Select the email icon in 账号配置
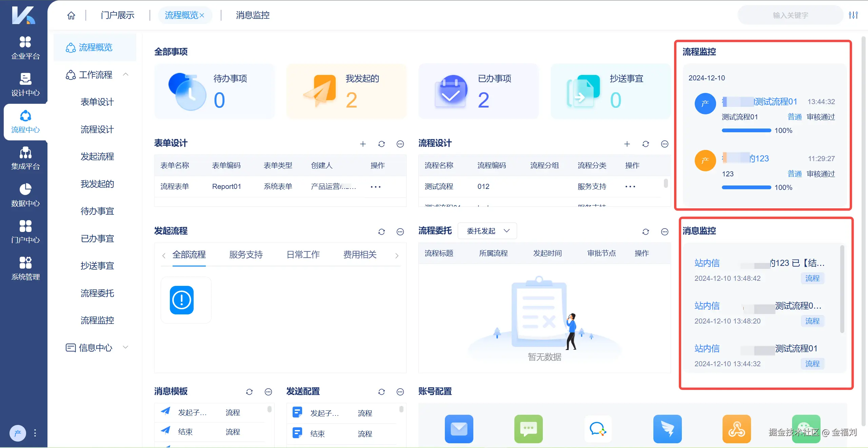This screenshot has width=868, height=448. tap(459, 429)
